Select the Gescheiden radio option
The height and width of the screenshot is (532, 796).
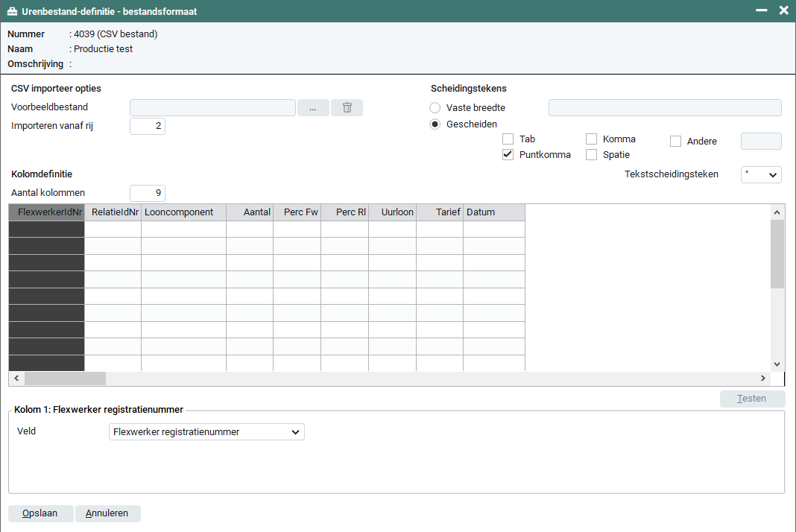point(435,124)
